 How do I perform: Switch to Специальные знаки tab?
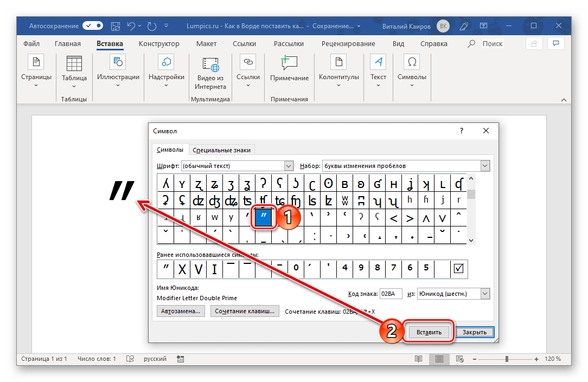221,150
